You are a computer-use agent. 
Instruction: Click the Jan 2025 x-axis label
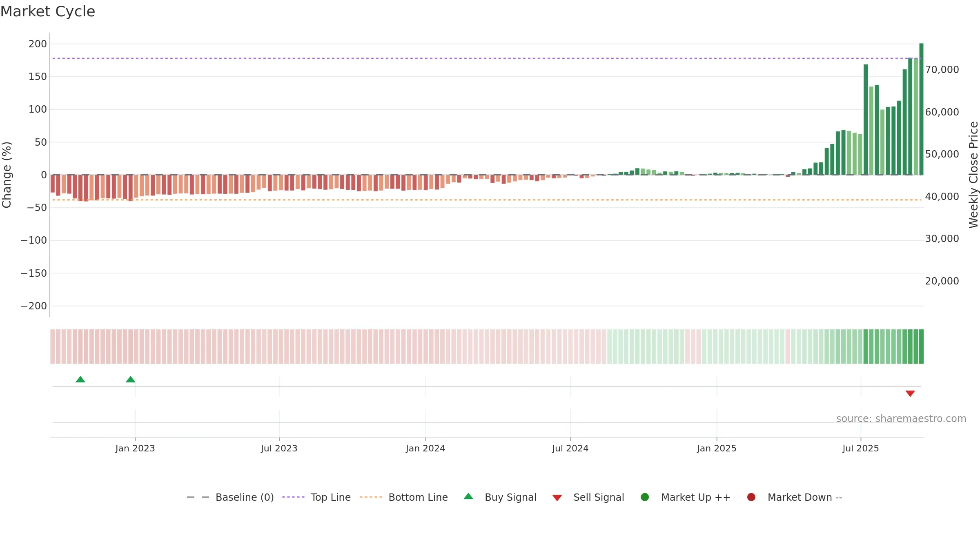[717, 449]
